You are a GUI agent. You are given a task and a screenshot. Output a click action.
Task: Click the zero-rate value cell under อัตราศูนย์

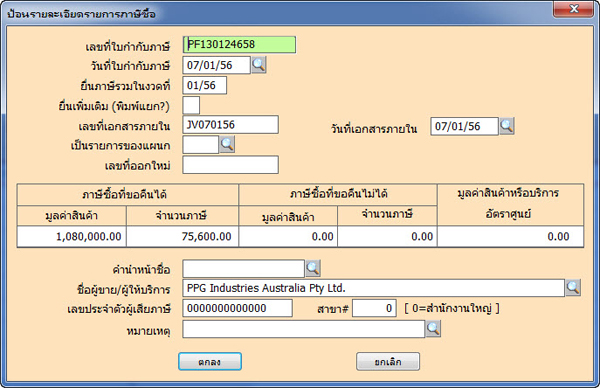click(510, 236)
